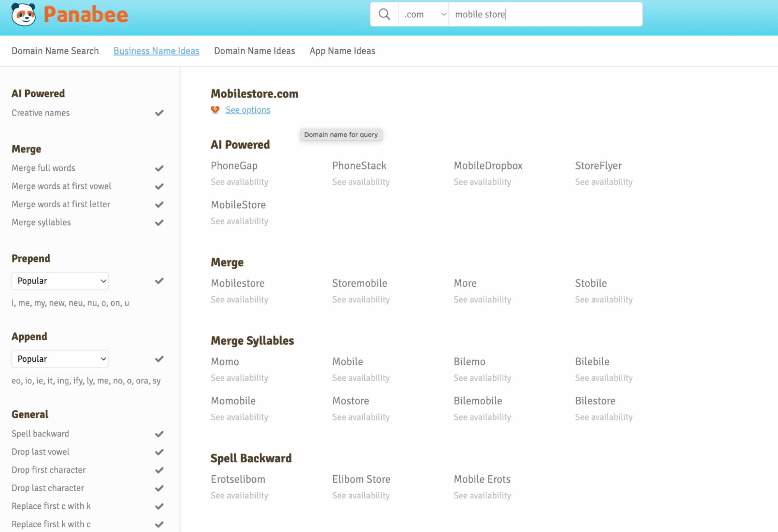The width and height of the screenshot is (778, 532).
Task: Click See availability under Mobile Erots
Action: (x=482, y=495)
